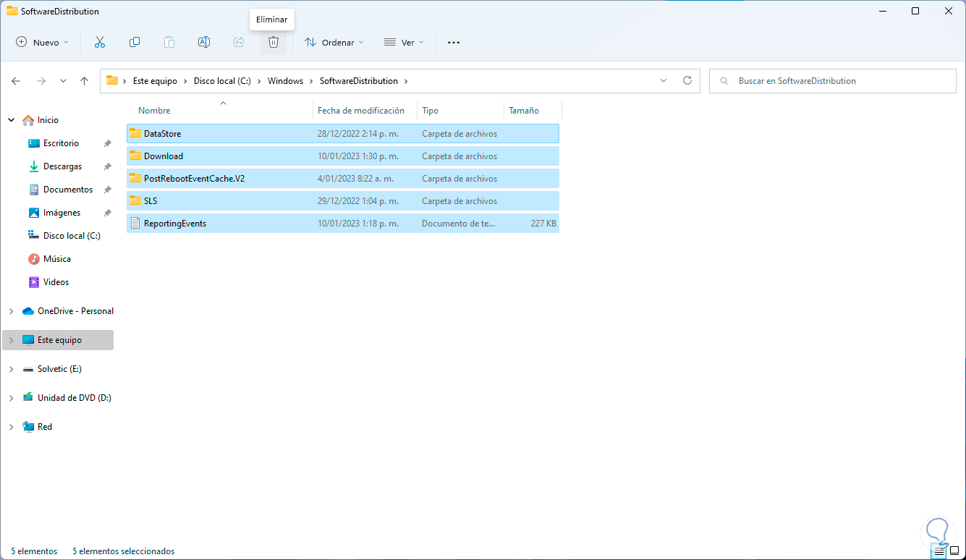Image resolution: width=966 pixels, height=560 pixels.
Task: Click the Videos icon in sidebar
Action: pos(33,282)
